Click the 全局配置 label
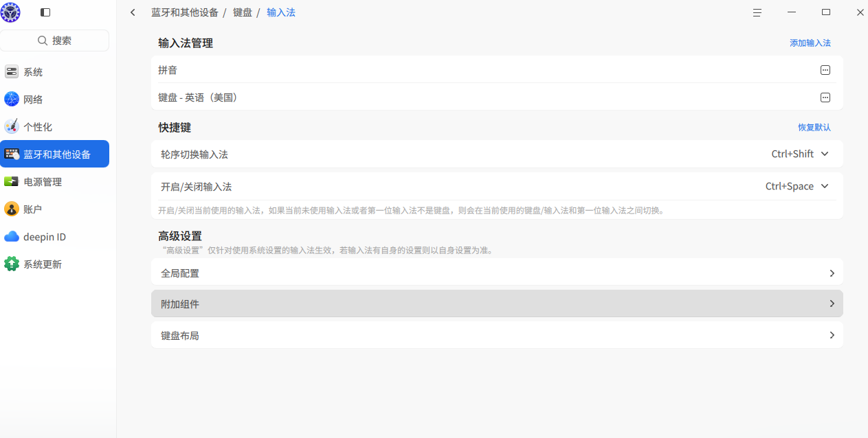This screenshot has height=438, width=868. pyautogui.click(x=180, y=273)
